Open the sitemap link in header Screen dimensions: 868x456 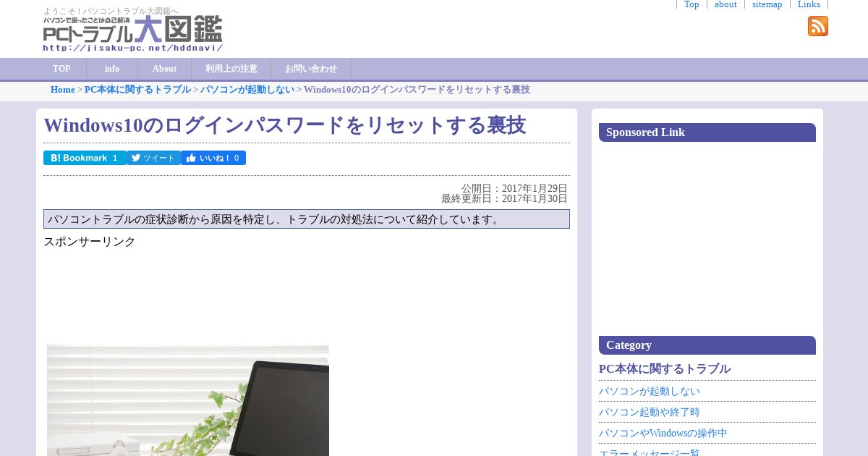click(767, 4)
